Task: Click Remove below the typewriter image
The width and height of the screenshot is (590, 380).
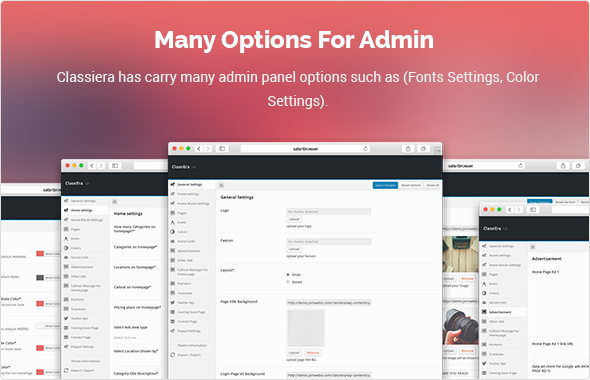Action: tap(467, 279)
